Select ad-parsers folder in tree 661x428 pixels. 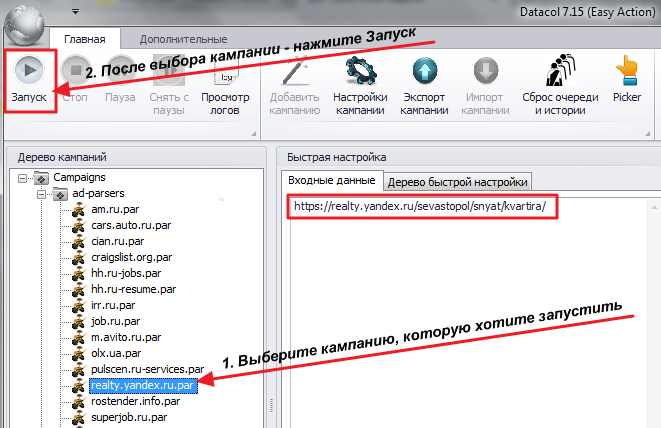pos(98,193)
